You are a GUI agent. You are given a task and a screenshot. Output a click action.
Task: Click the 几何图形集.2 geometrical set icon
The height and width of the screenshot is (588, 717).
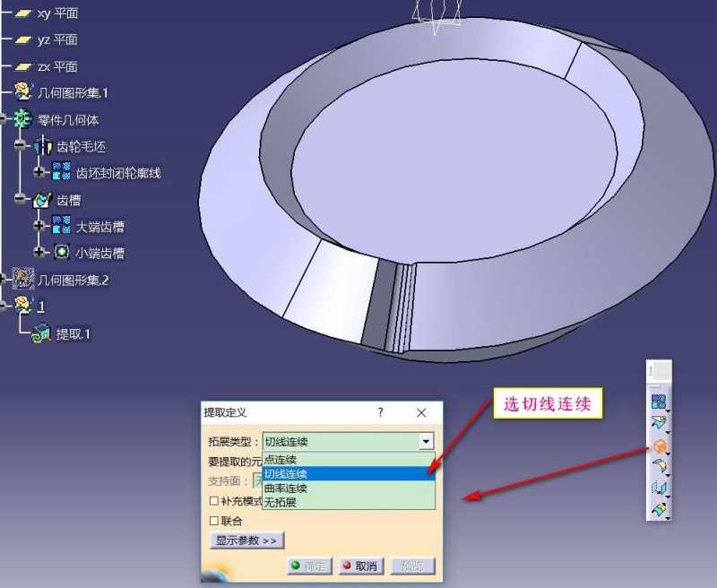point(24,279)
